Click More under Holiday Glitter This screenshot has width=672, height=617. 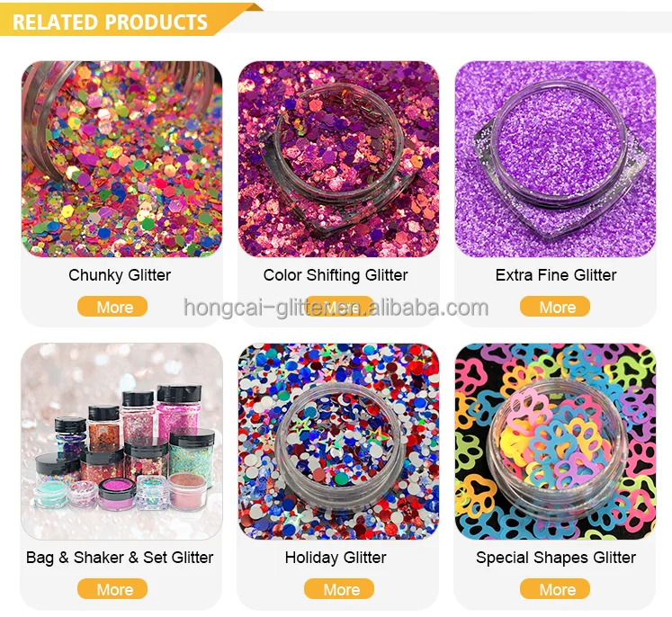click(339, 589)
